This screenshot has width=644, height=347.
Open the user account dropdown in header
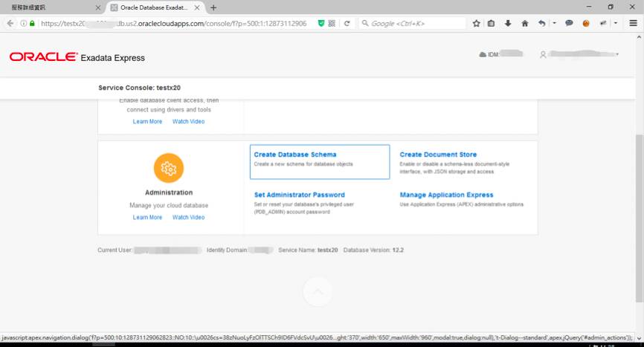tap(579, 54)
